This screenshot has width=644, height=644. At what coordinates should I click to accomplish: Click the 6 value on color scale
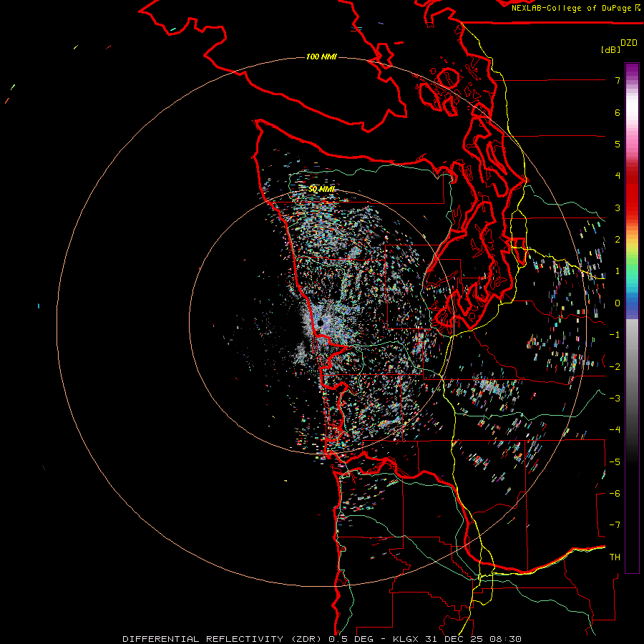click(618, 112)
